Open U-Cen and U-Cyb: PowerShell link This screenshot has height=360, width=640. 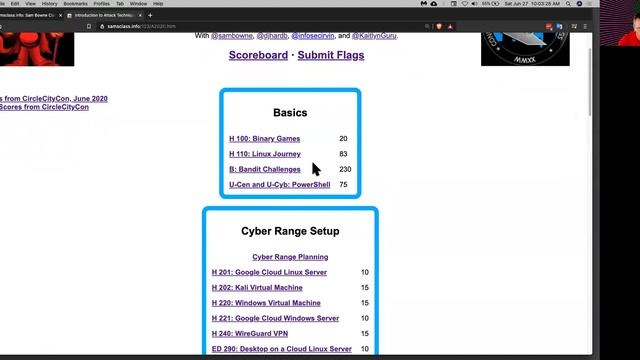(280, 184)
